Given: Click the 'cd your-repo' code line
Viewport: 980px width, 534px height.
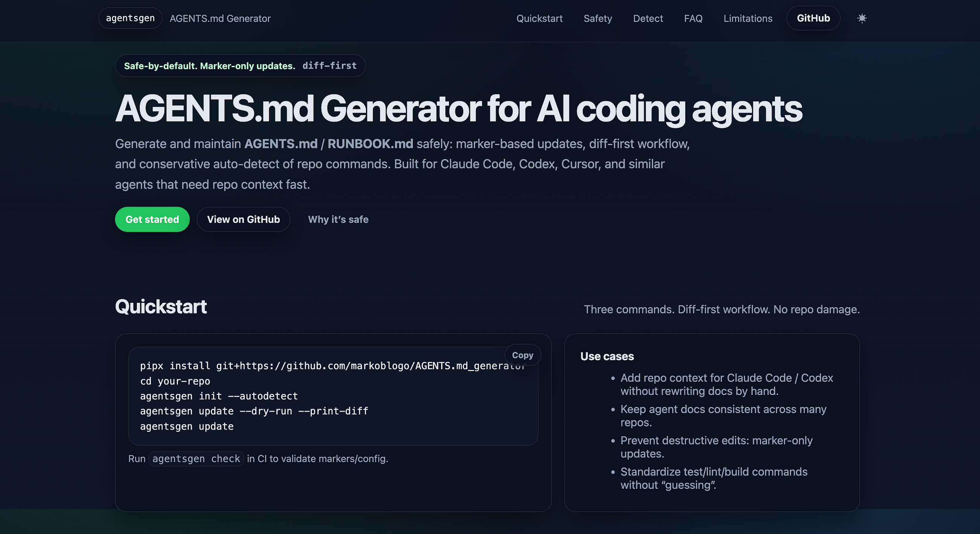Looking at the screenshot, I should click(175, 381).
